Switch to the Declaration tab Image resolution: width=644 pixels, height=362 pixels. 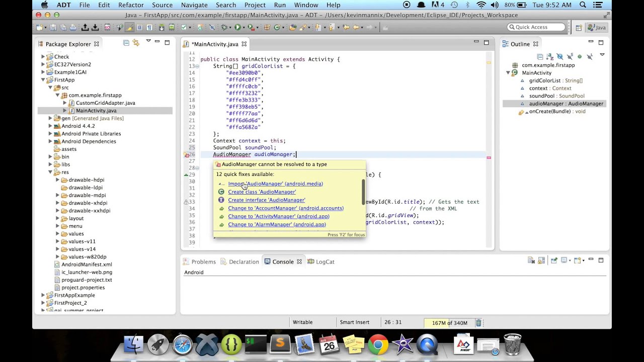pos(240,261)
